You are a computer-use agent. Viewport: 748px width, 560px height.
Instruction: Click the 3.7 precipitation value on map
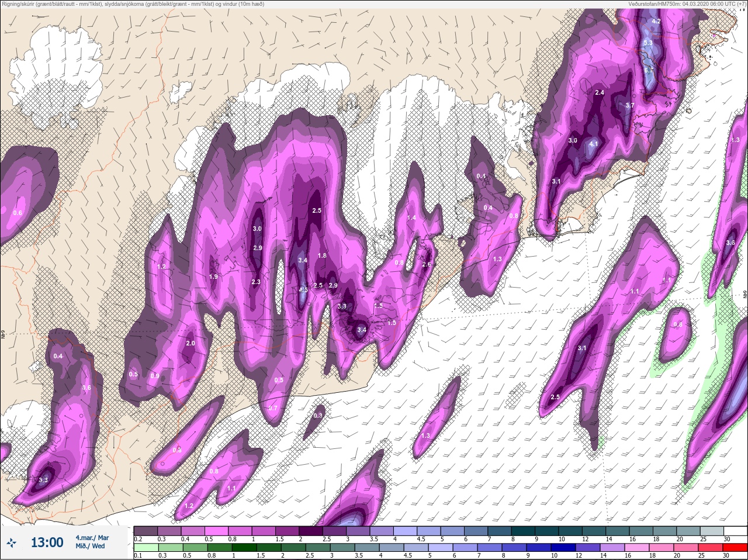[x=629, y=105]
